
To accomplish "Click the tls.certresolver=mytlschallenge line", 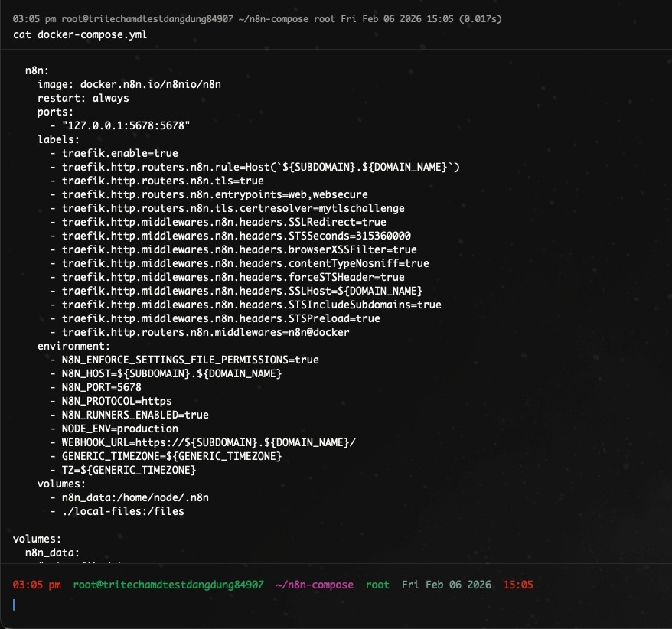I will coord(233,208).
